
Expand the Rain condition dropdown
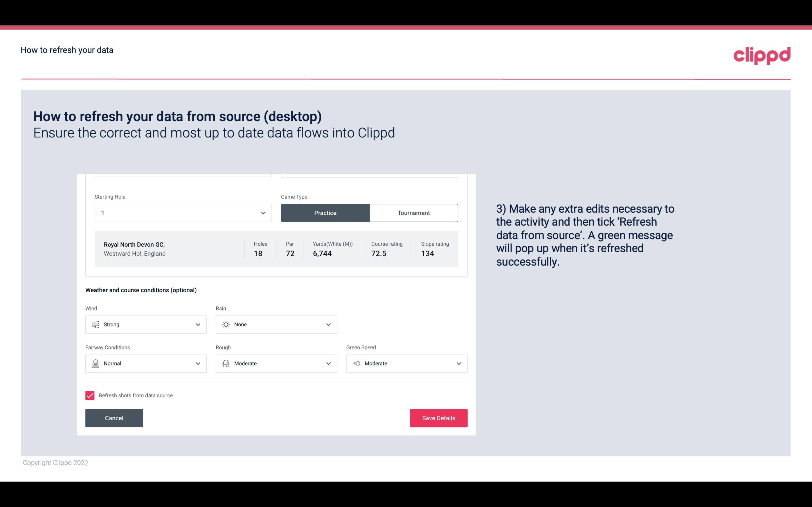pyautogui.click(x=327, y=324)
